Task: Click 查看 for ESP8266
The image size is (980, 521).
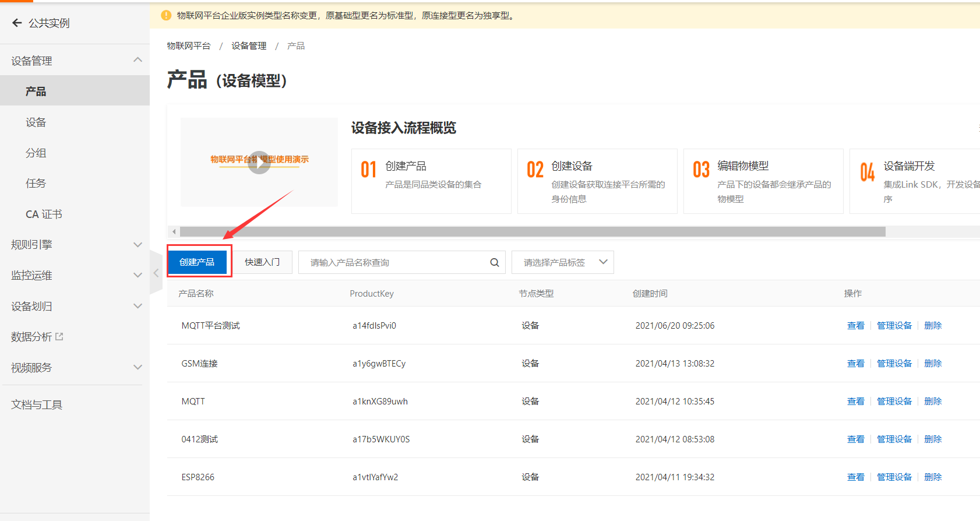Action: point(856,477)
